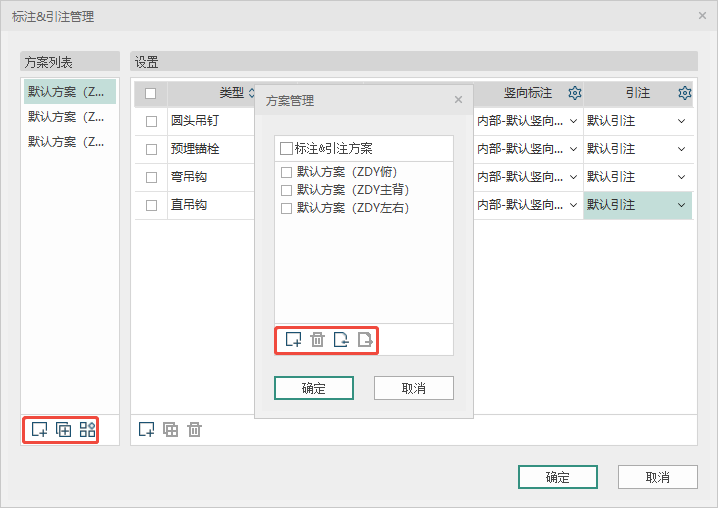Open gear settings beside 引注 header
The image size is (718, 508).
click(x=685, y=93)
